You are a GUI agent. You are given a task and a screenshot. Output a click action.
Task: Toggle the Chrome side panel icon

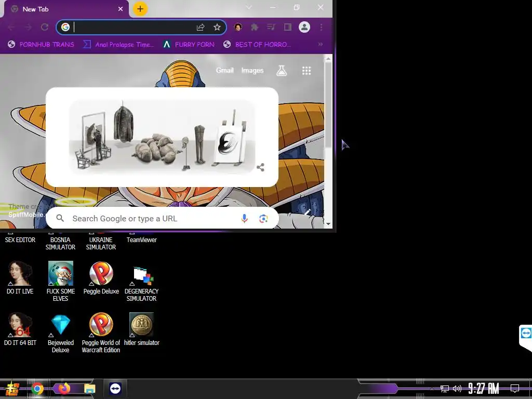[288, 27]
